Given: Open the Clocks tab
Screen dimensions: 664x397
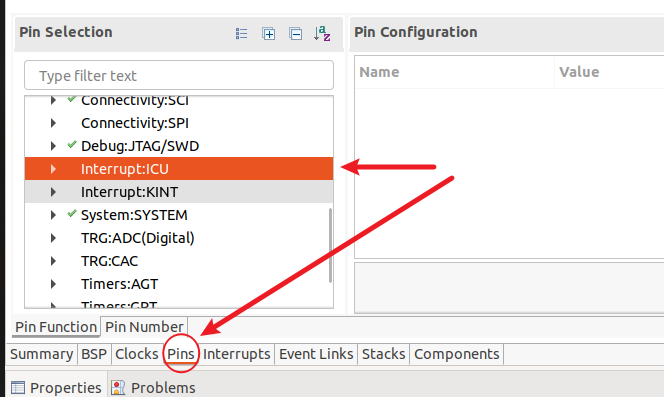Looking at the screenshot, I should tap(136, 354).
